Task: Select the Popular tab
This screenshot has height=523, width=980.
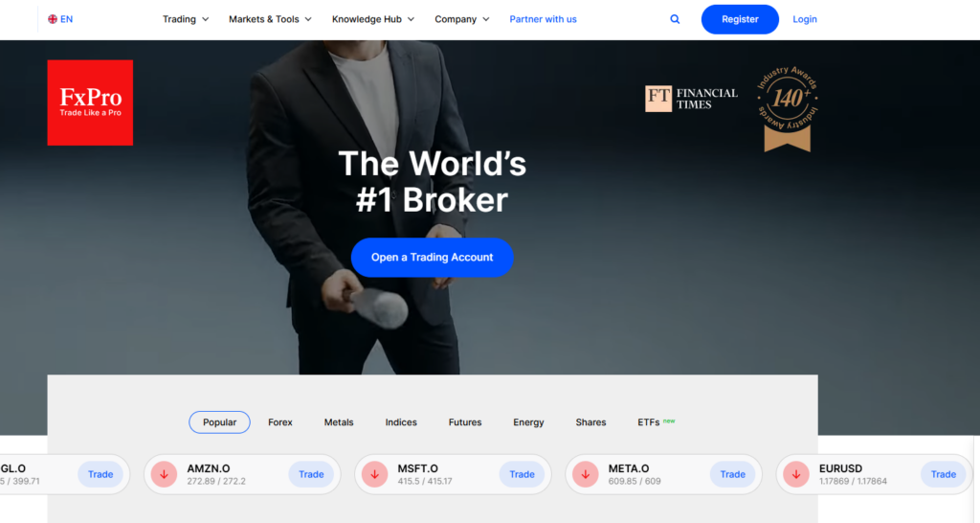Action: pyautogui.click(x=219, y=422)
